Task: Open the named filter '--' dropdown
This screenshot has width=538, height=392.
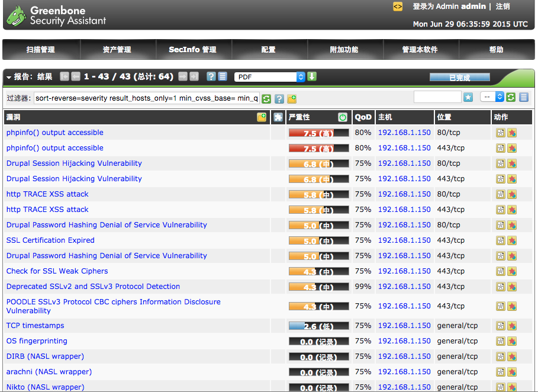Action: tap(492, 97)
